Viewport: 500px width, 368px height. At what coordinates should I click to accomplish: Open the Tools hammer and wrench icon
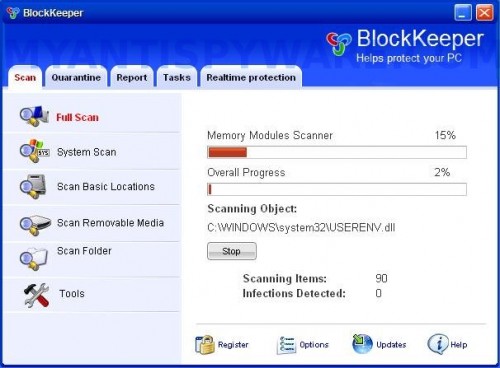point(37,295)
